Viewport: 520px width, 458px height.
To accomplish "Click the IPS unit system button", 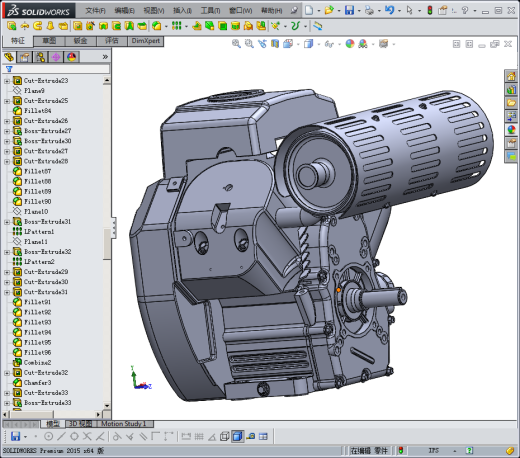I will tap(434, 451).
